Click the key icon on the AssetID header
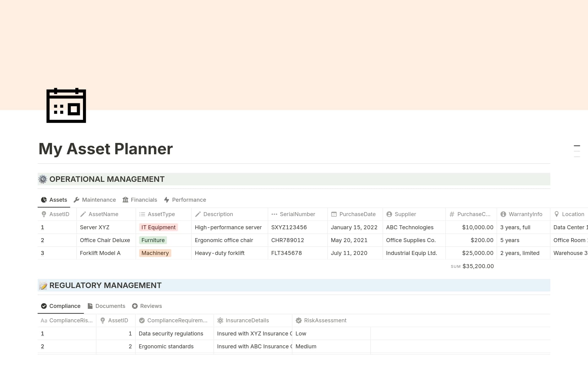 pyautogui.click(x=43, y=214)
